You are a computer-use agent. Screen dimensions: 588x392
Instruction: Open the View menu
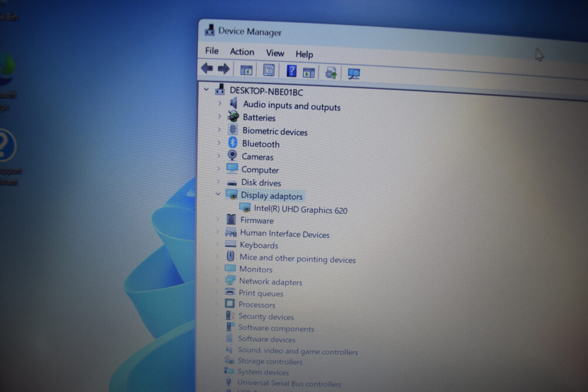(275, 53)
